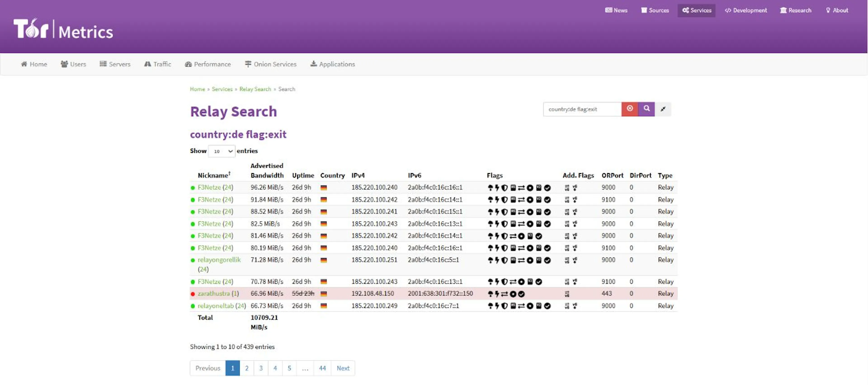Click the Guard shield icon in the relayoneltab row
This screenshot has width=868, height=385.
pos(505,306)
